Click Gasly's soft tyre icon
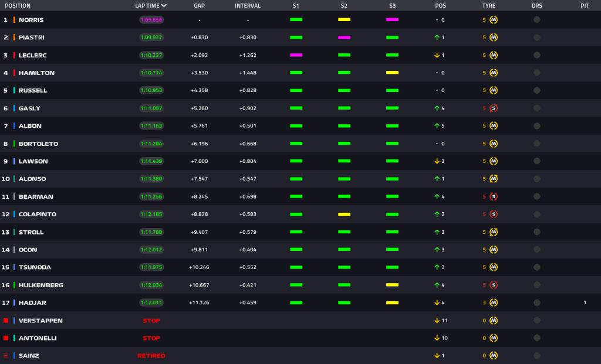The image size is (601, 364). (494, 108)
